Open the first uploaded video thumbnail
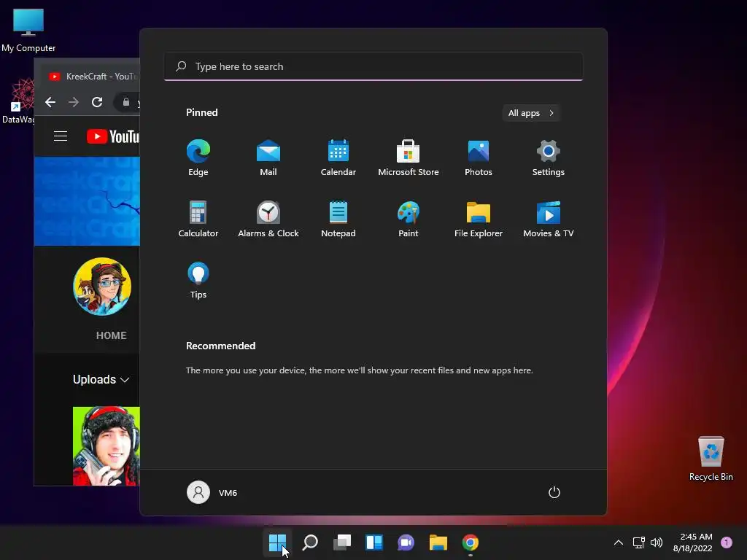The image size is (747, 560). pos(107,446)
